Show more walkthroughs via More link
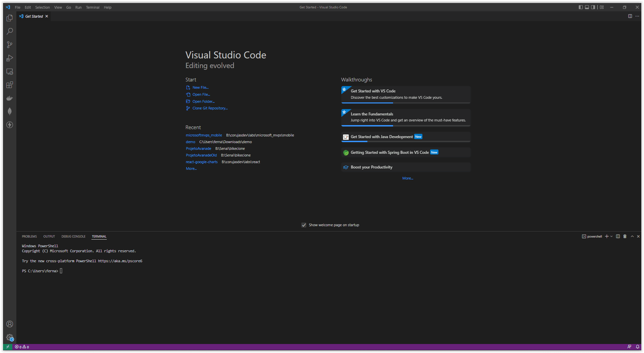Screen dimensions: 644x353 (x=408, y=178)
